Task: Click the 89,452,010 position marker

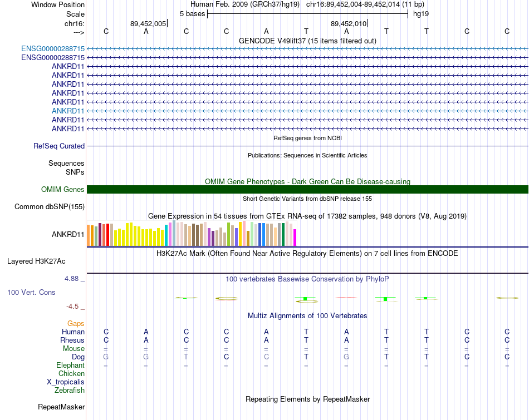Action: 349,23
